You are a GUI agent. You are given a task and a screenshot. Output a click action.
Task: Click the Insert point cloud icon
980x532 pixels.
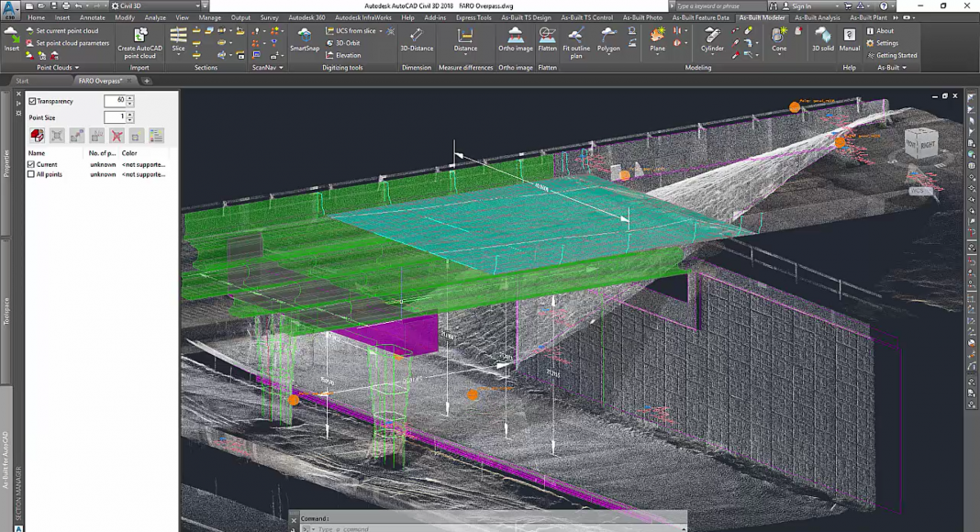click(x=11, y=37)
